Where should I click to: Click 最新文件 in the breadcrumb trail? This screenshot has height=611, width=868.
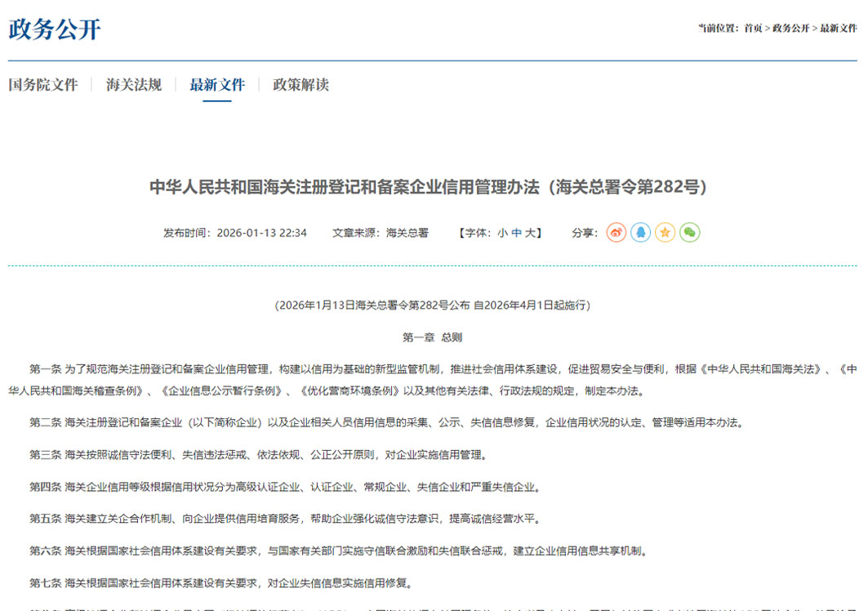tap(838, 27)
